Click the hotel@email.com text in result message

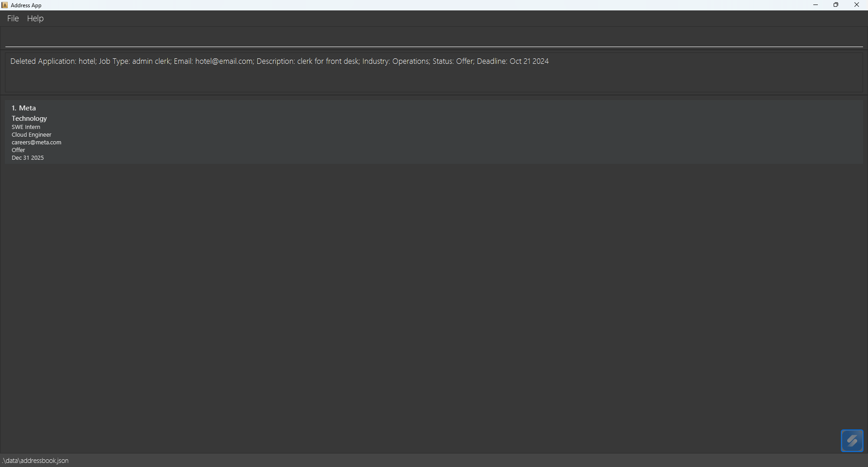(x=223, y=61)
